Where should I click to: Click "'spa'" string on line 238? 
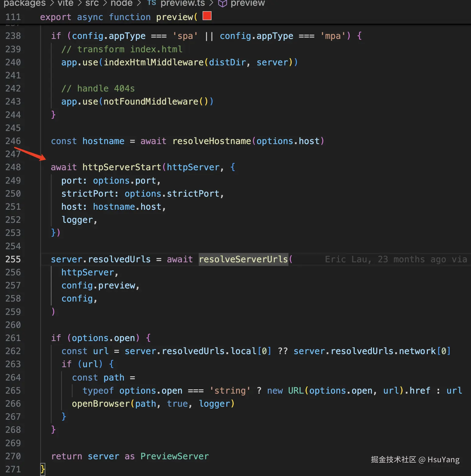[x=185, y=36]
